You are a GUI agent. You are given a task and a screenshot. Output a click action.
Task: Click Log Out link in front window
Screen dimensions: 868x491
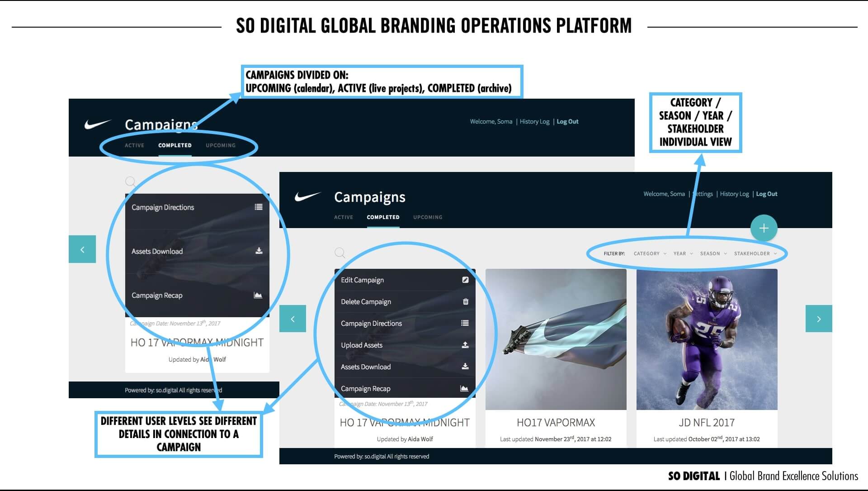coord(767,194)
